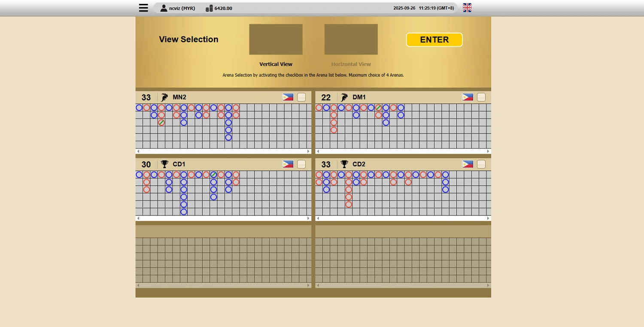The width and height of the screenshot is (644, 327).
Task: Click the coin stack balance icon
Action: (x=209, y=8)
